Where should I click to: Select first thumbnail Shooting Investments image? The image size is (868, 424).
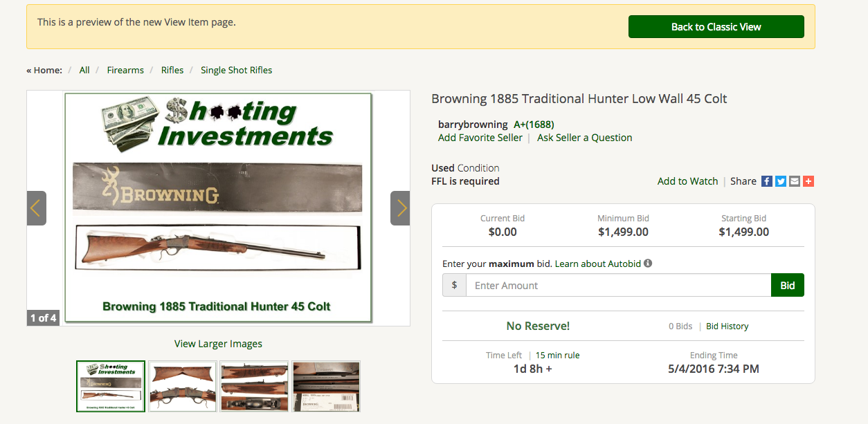(x=111, y=386)
